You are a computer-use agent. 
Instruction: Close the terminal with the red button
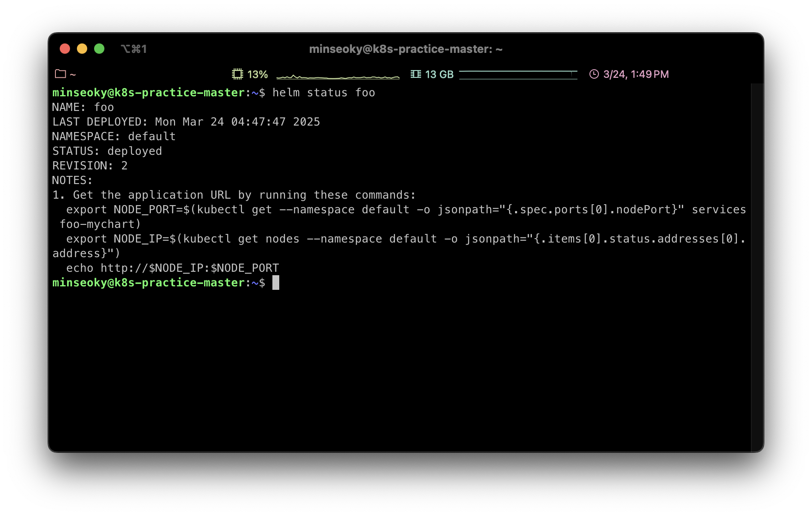click(65, 49)
